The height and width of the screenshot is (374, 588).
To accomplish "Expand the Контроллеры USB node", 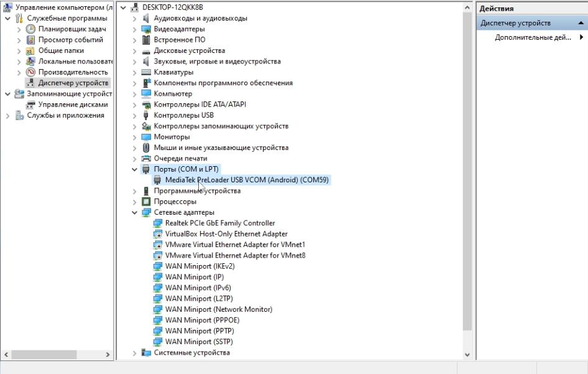I will click(134, 115).
